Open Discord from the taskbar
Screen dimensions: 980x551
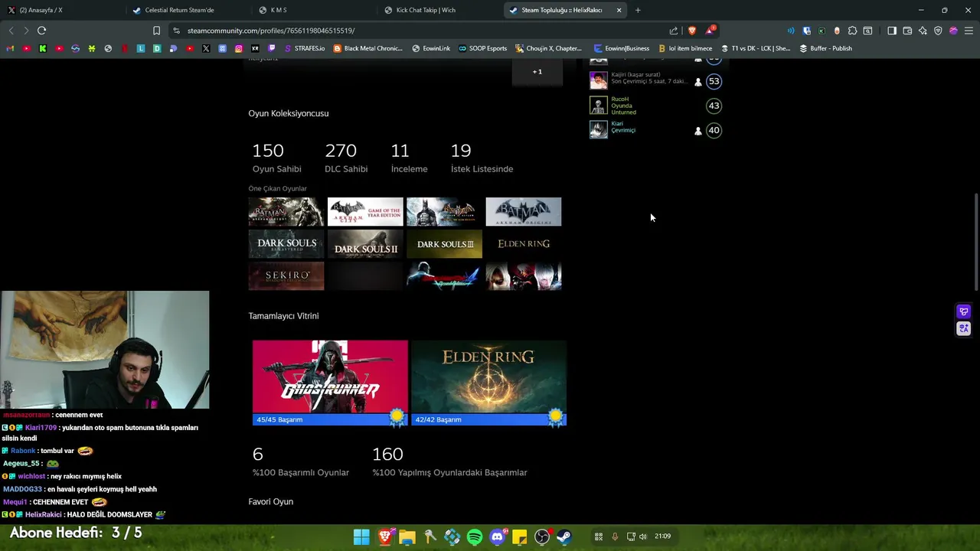pyautogui.click(x=497, y=536)
